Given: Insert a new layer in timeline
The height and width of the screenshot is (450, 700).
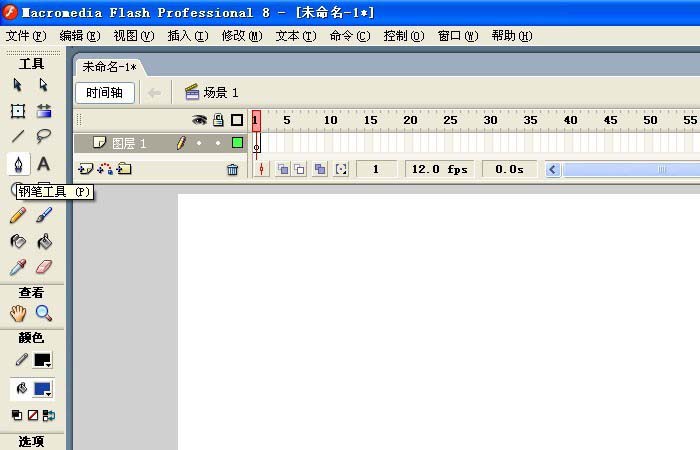Looking at the screenshot, I should [x=85, y=169].
